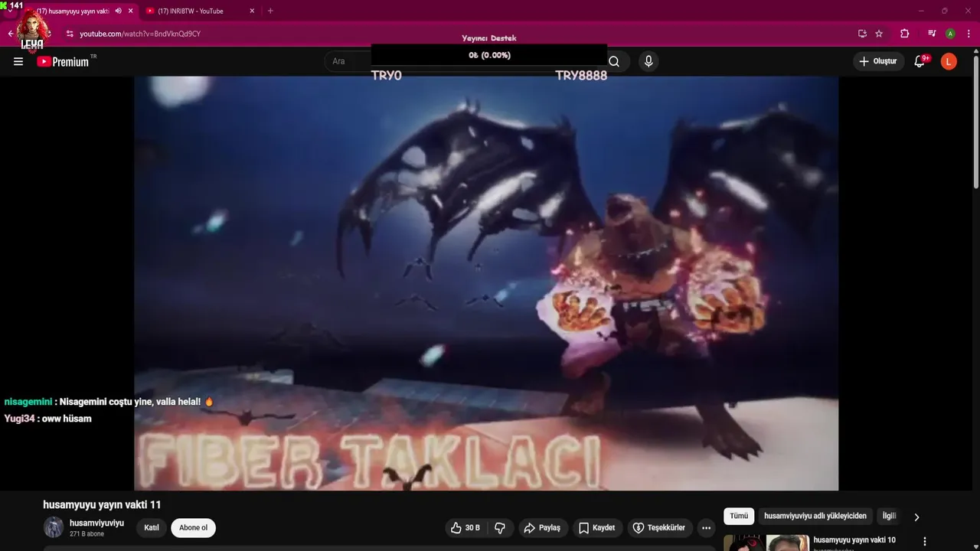Open a new browser tab
The image size is (980, 551).
(x=270, y=11)
